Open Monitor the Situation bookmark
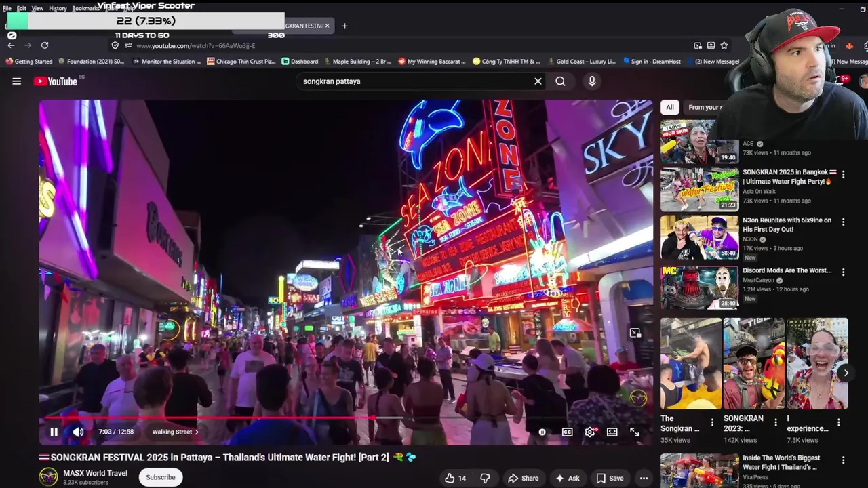 click(x=167, y=61)
